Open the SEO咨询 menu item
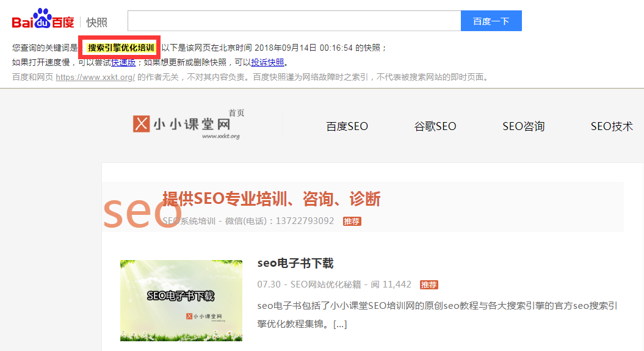This screenshot has width=644, height=351. click(x=523, y=126)
